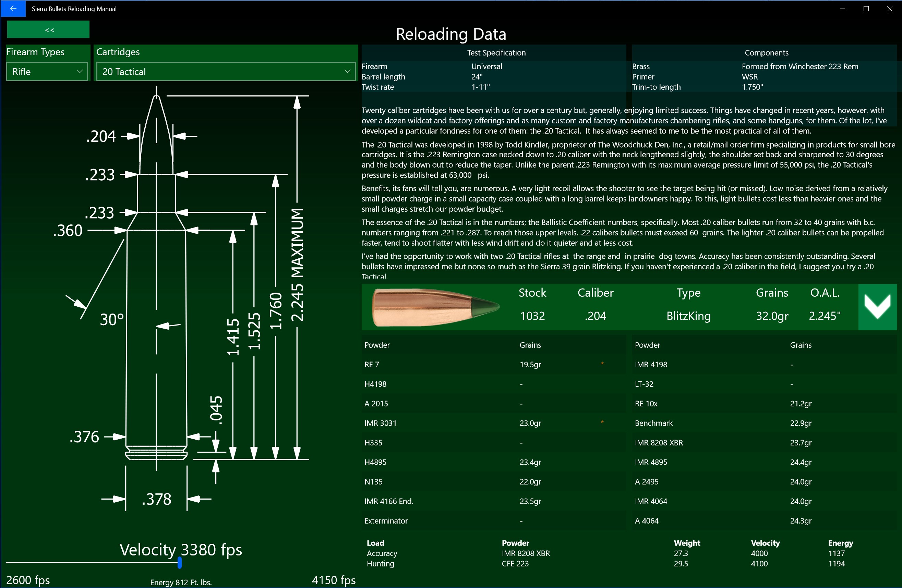This screenshot has height=588, width=902.
Task: Open the 20 Tactical cartridges dropdown
Action: tap(226, 72)
